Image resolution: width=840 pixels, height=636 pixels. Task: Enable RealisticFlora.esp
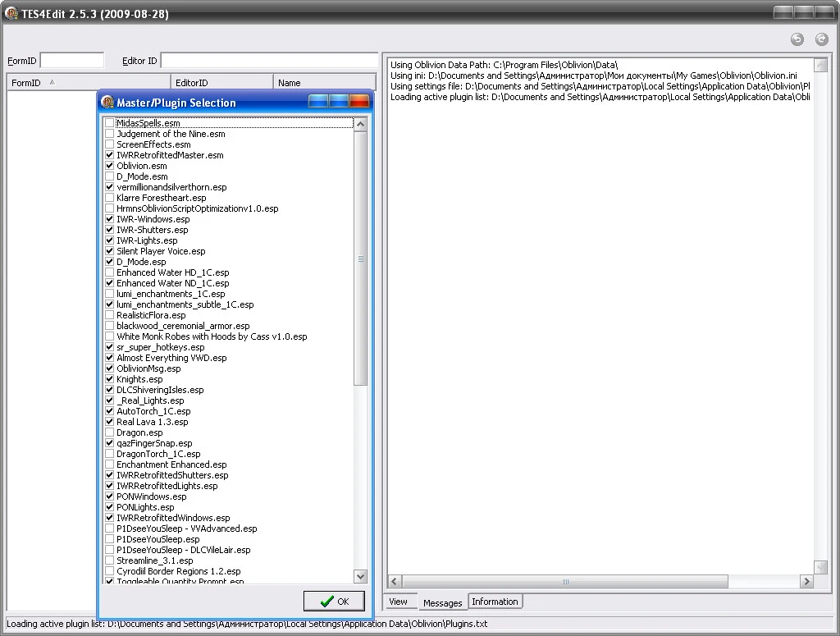(108, 315)
